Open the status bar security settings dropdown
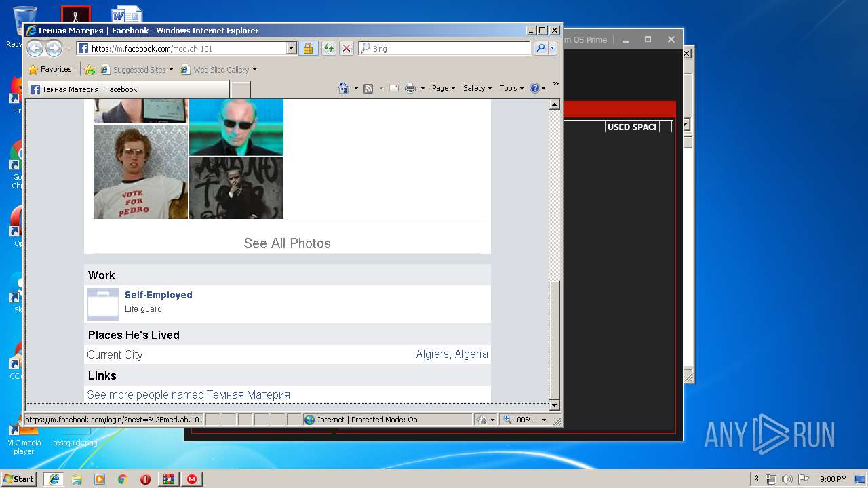 [x=486, y=420]
